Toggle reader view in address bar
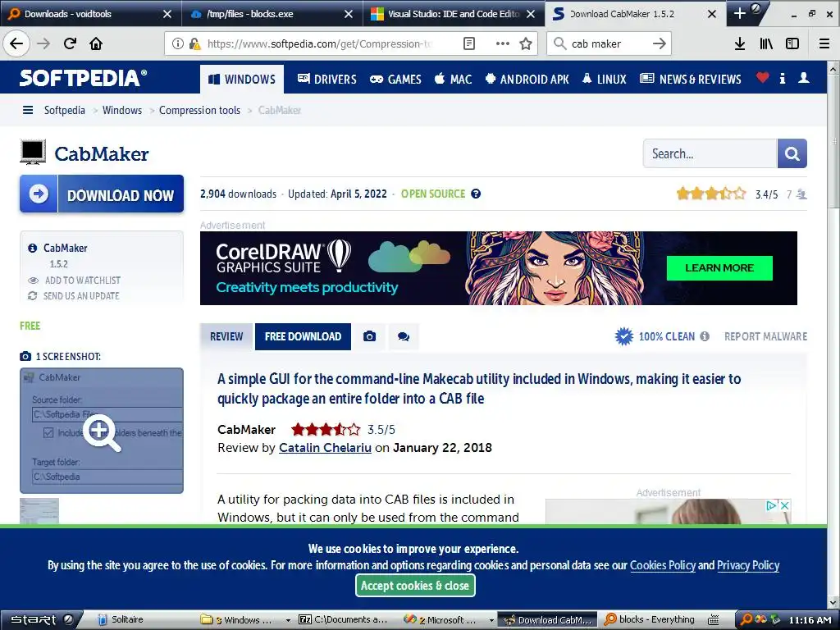This screenshot has height=630, width=840. (468, 44)
